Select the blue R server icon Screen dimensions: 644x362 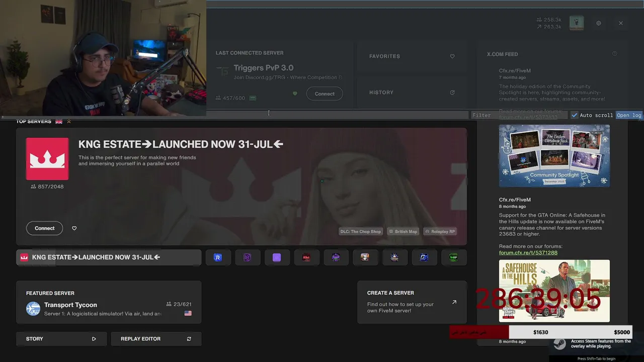pyautogui.click(x=218, y=257)
